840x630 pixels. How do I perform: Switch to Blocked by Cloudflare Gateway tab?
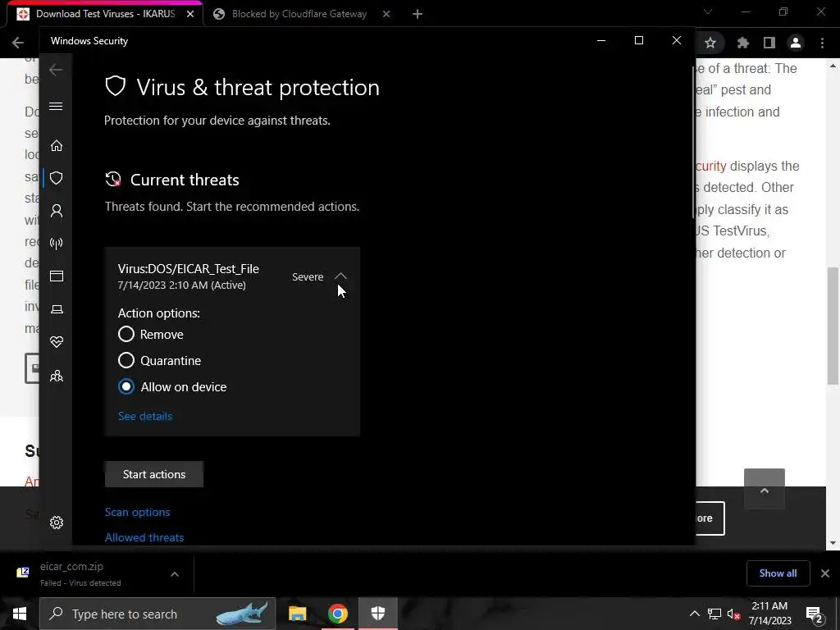(299, 14)
